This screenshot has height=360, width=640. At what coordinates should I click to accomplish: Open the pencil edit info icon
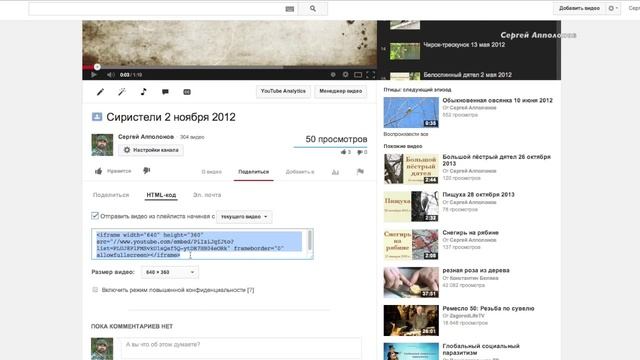tap(100, 92)
